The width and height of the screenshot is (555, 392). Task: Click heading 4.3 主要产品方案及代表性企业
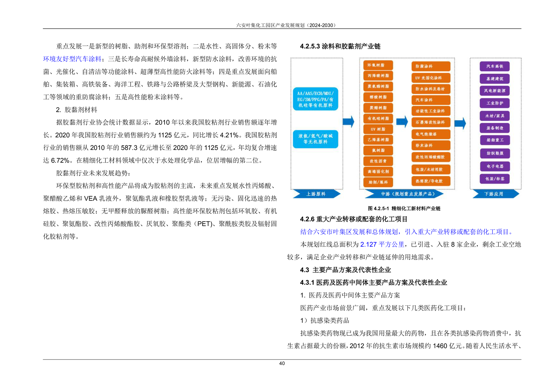345,270
